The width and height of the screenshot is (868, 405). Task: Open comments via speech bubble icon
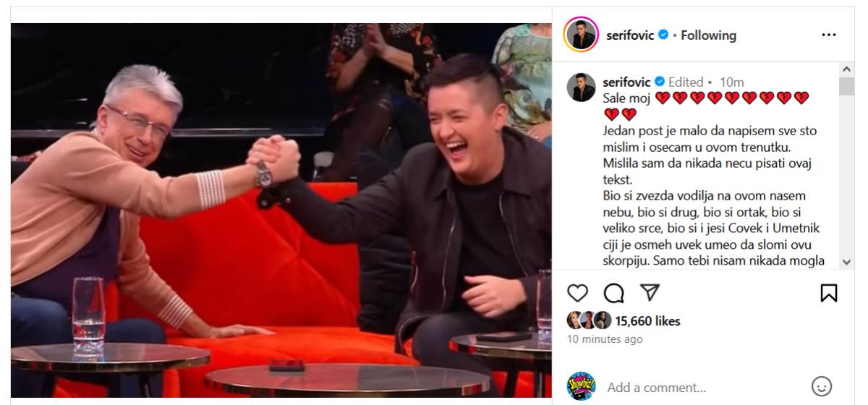614,293
